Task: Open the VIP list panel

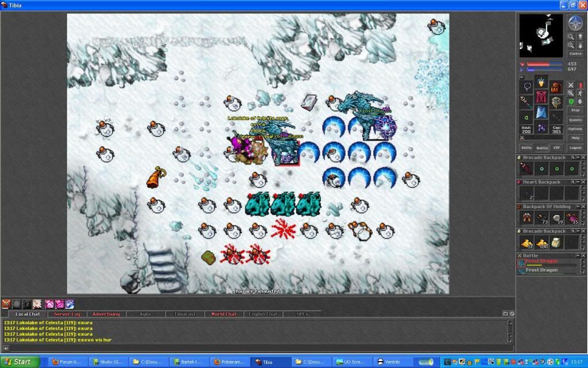Action: (x=556, y=148)
